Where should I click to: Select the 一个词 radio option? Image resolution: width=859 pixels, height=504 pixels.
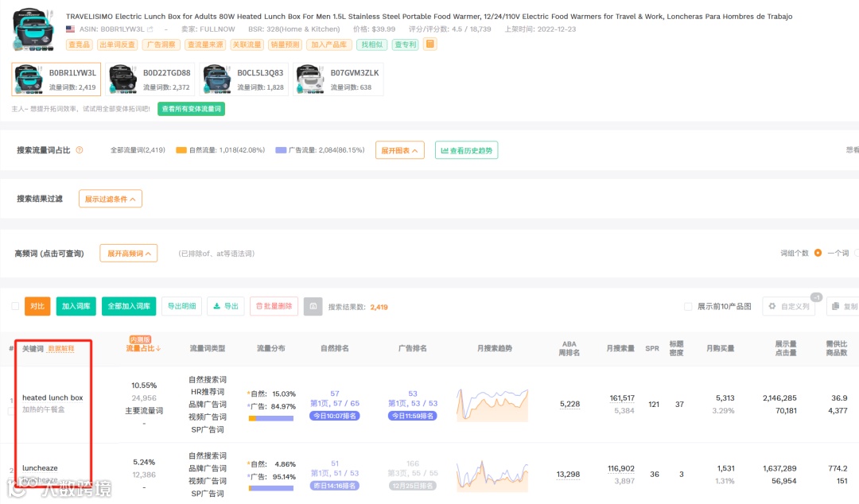coord(818,253)
